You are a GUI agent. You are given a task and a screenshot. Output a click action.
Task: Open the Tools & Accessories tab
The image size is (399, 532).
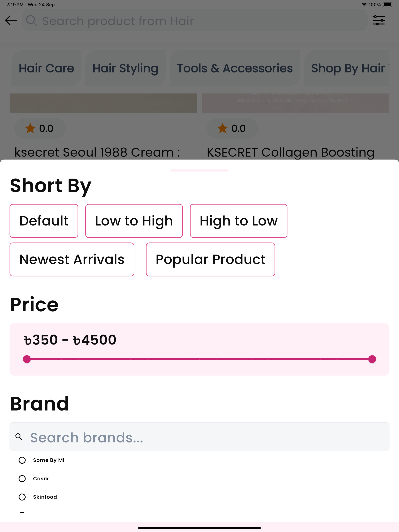(235, 68)
